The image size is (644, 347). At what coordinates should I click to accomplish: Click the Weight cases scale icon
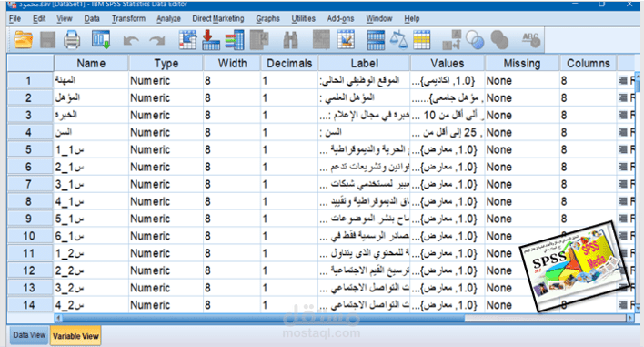398,40
